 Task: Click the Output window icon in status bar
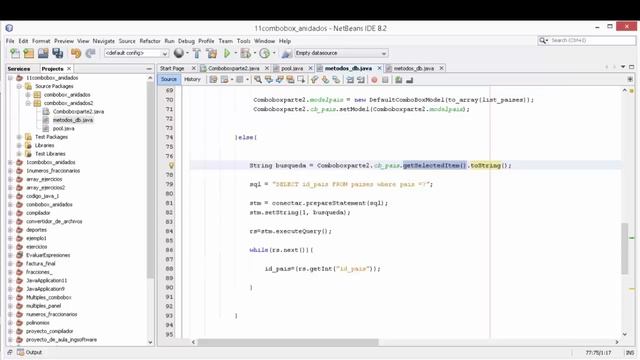point(20,352)
